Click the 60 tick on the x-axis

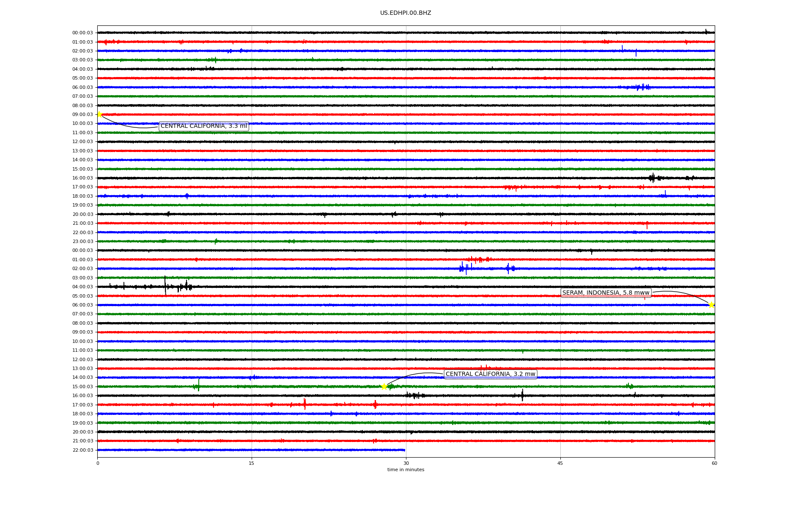[x=714, y=463]
